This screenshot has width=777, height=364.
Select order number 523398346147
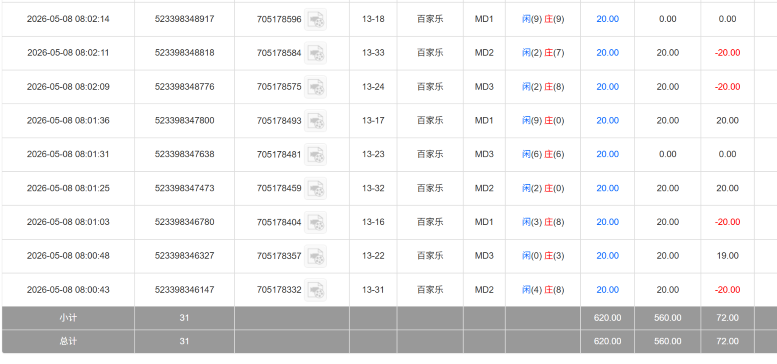click(184, 290)
